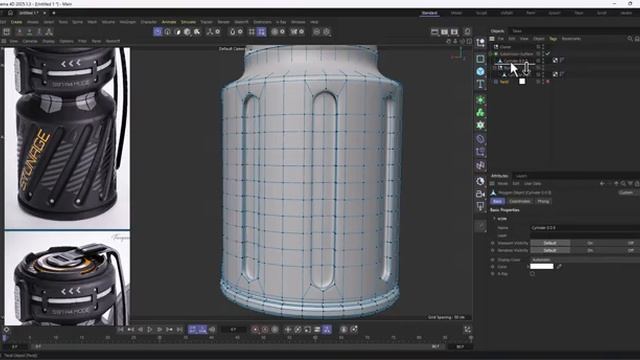Click the Null object axis icon in palette
640x360 pixels.
[x=480, y=42]
